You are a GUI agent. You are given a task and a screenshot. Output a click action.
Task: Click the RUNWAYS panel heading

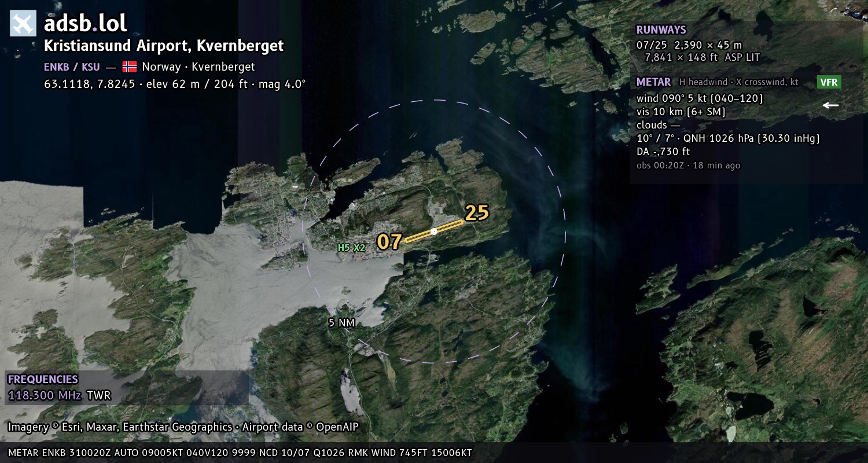(x=661, y=30)
